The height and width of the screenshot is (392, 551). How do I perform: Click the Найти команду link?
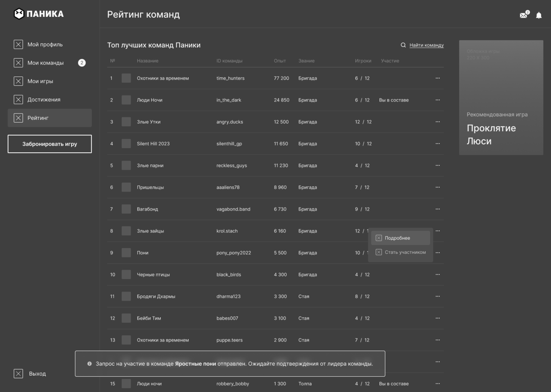click(426, 45)
